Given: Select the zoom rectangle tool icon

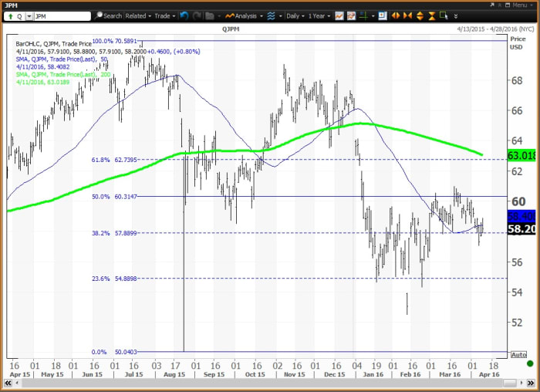Looking at the screenshot, I should click(x=444, y=16).
